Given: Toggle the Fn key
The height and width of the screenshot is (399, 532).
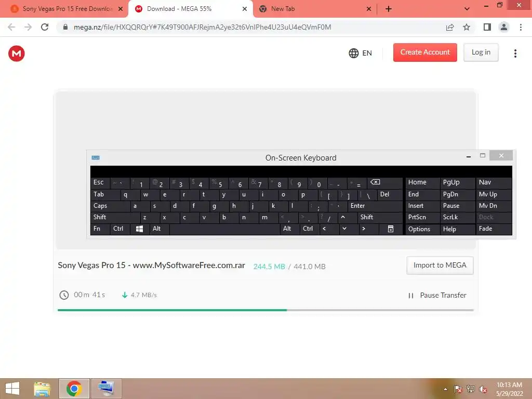Looking at the screenshot, I should tap(100, 229).
